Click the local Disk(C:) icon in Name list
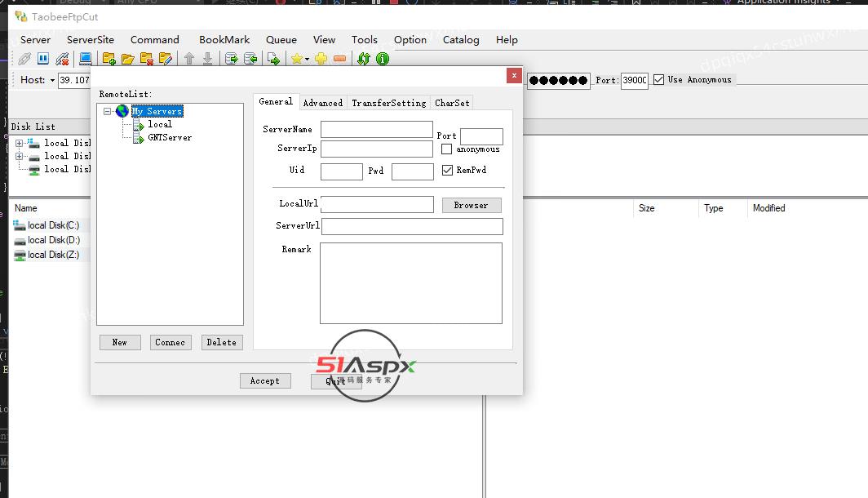 pyautogui.click(x=20, y=225)
